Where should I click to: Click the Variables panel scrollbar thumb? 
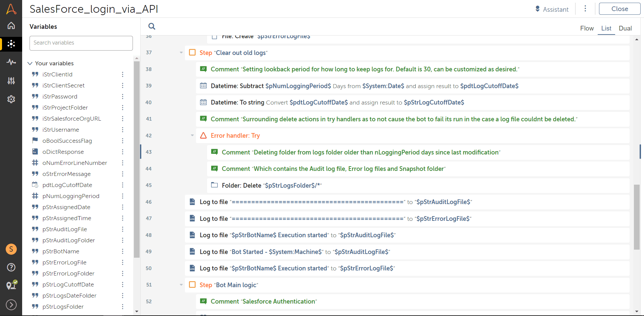pyautogui.click(x=137, y=160)
